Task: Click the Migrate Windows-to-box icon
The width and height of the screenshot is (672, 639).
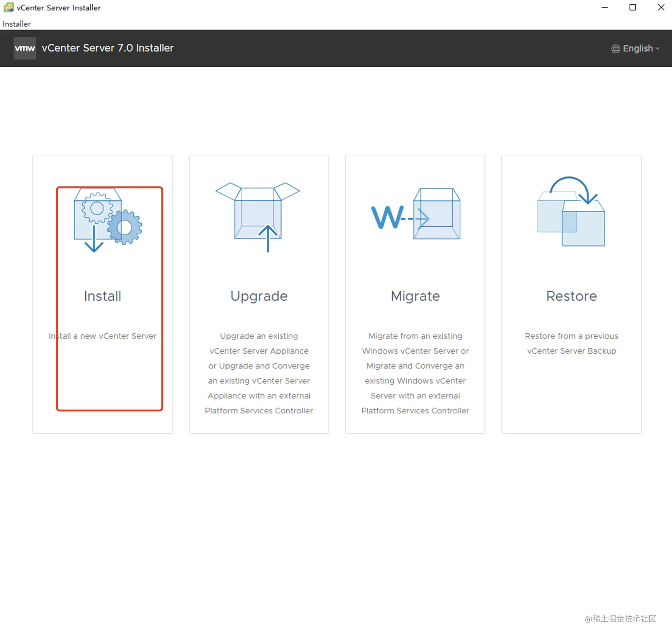Action: click(x=416, y=214)
